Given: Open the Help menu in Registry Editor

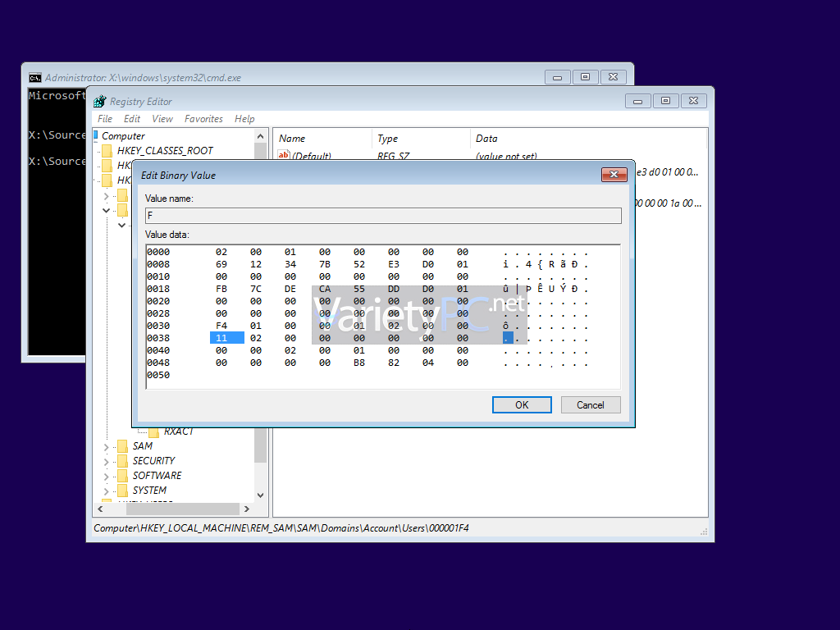Looking at the screenshot, I should [x=244, y=119].
